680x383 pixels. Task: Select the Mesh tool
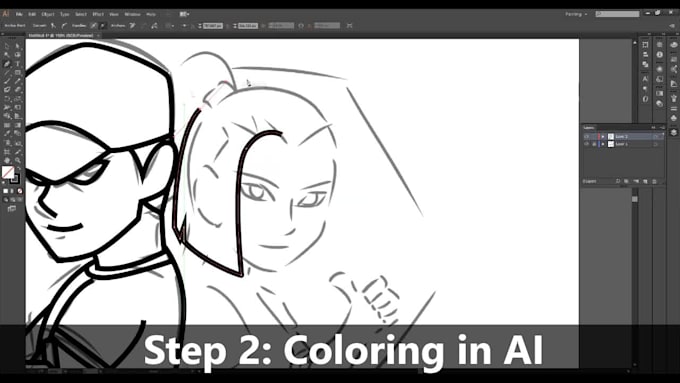pyautogui.click(x=7, y=125)
